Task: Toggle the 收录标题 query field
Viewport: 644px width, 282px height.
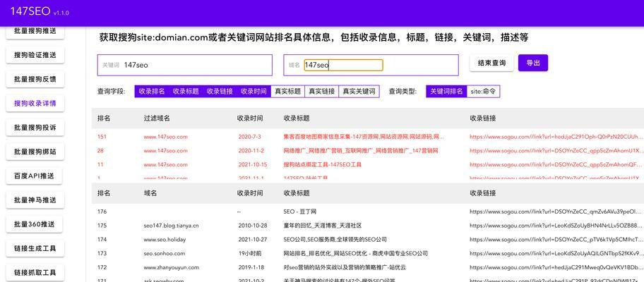Action: point(186,92)
